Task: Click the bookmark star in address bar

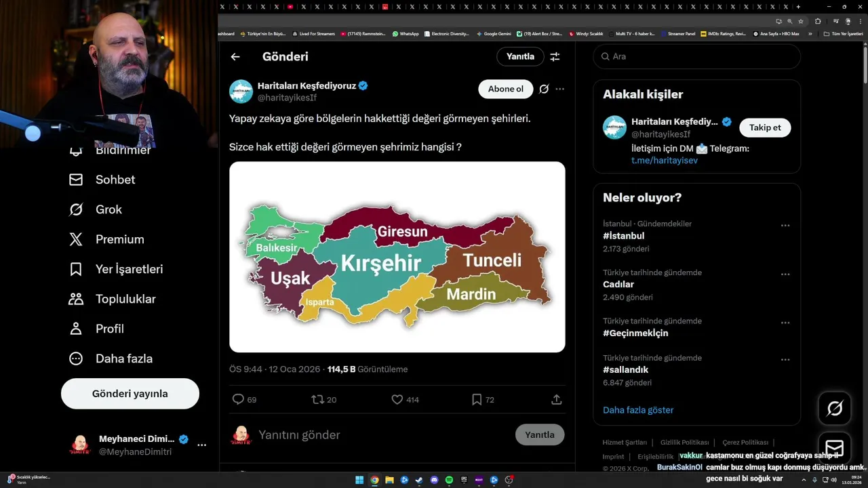Action: click(x=801, y=21)
